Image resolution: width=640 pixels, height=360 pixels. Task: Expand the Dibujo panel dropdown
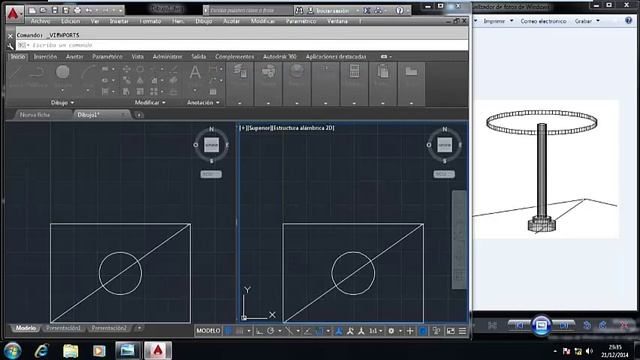coord(62,103)
